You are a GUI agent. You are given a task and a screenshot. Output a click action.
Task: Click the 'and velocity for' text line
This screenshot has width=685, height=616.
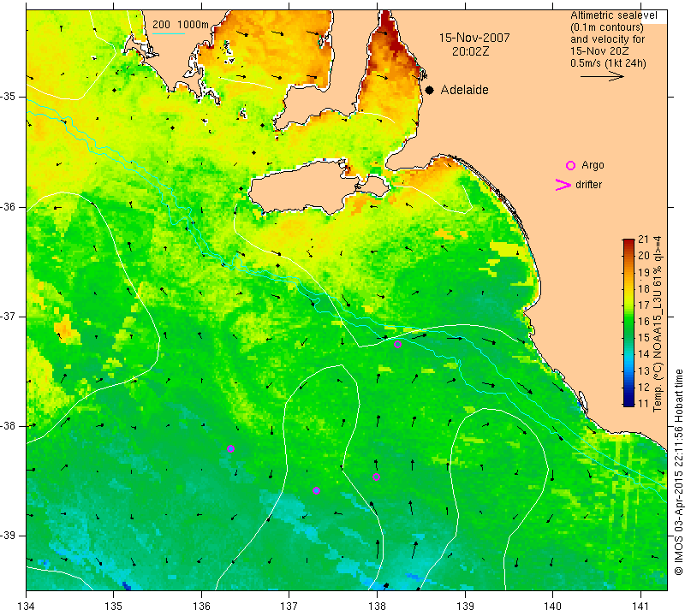click(608, 39)
